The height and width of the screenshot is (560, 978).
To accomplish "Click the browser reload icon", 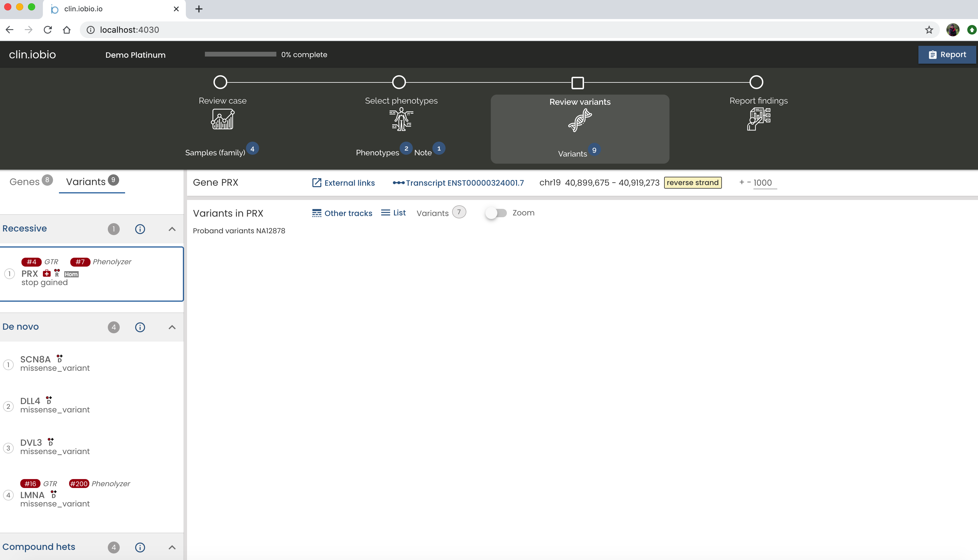I will (x=48, y=30).
